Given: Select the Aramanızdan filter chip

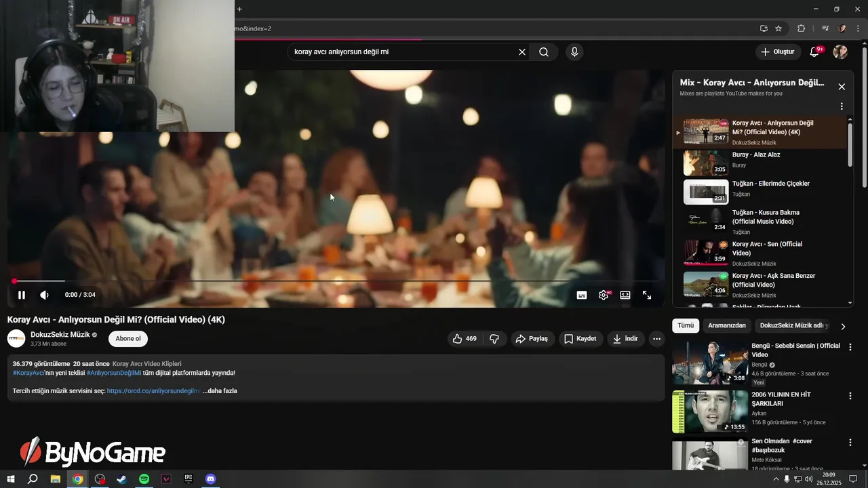Looking at the screenshot, I should click(x=727, y=325).
